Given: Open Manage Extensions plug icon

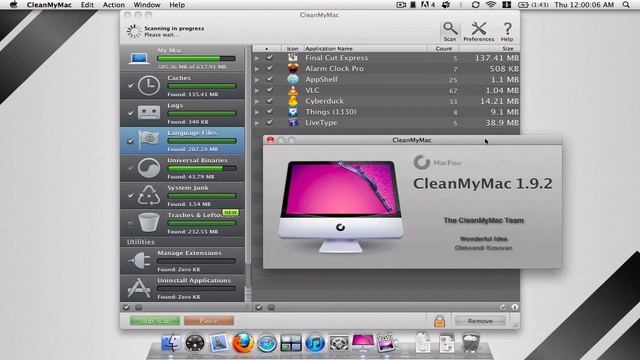Looking at the screenshot, I should tap(139, 260).
